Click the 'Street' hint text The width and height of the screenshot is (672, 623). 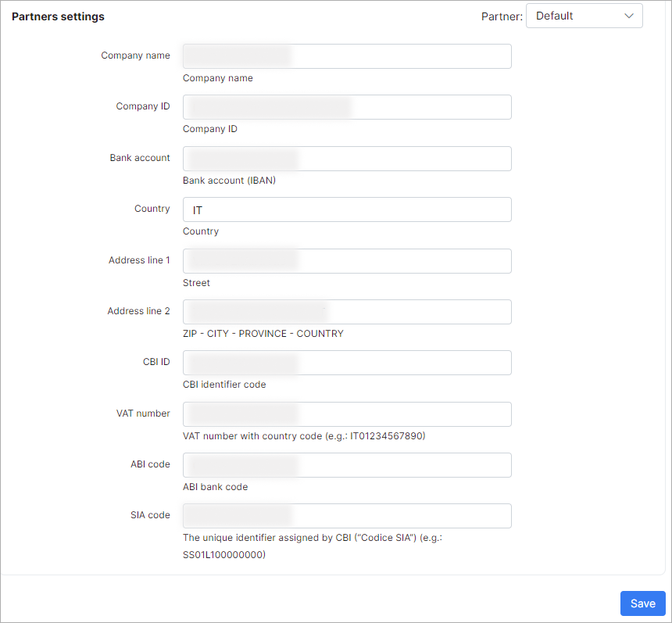pyautogui.click(x=196, y=283)
